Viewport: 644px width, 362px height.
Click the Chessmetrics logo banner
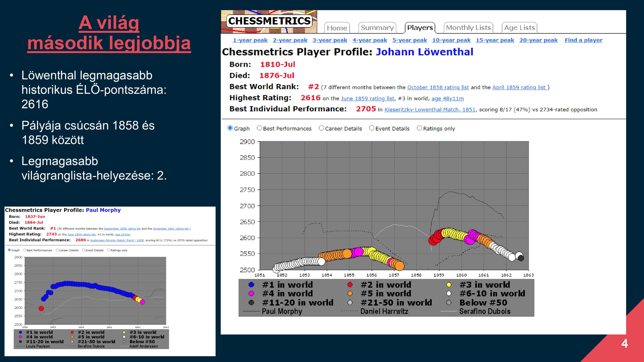269,22
